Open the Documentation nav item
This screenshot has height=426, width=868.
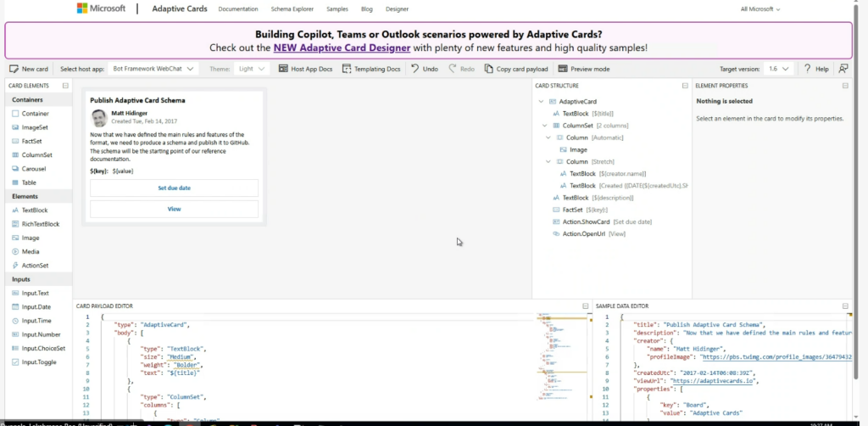coord(238,9)
